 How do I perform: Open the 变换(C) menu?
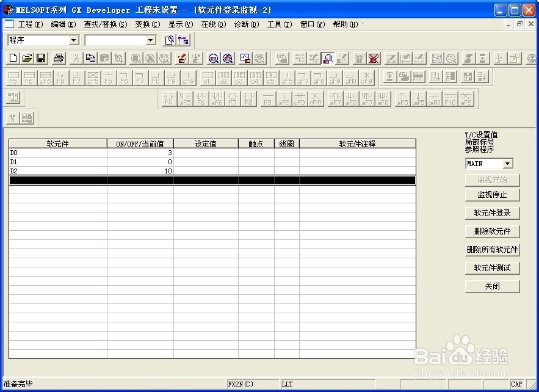pyautogui.click(x=148, y=24)
